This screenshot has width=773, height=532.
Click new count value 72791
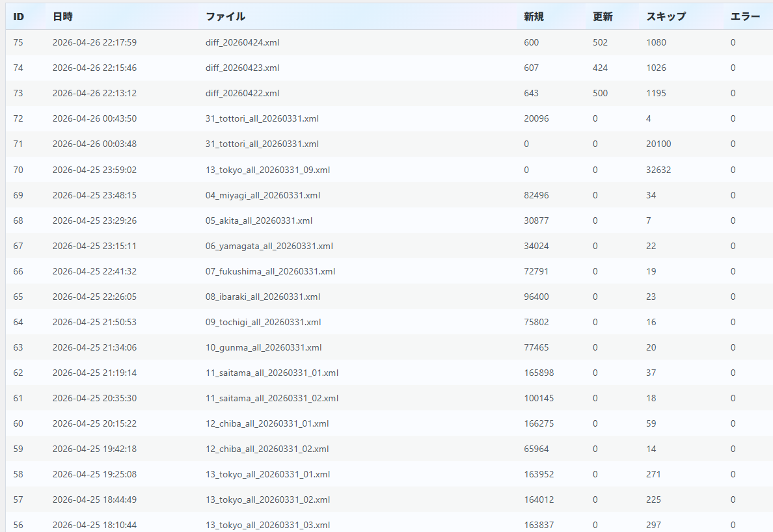536,271
